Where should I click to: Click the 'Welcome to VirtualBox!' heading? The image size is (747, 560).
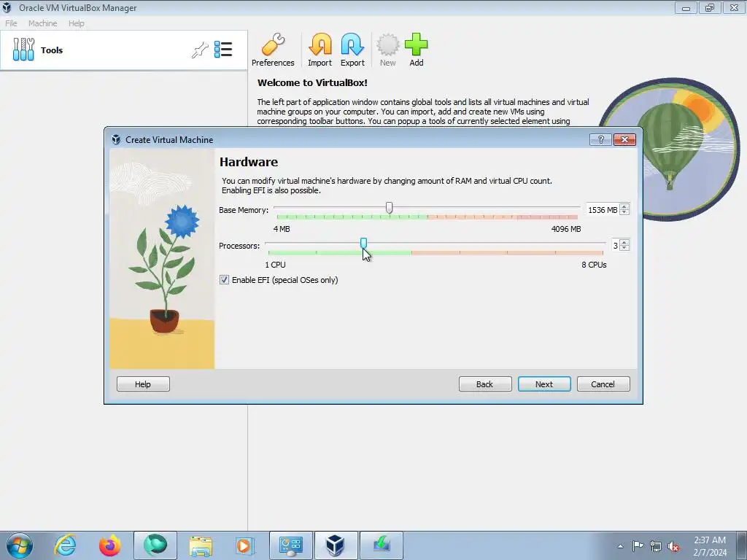312,83
